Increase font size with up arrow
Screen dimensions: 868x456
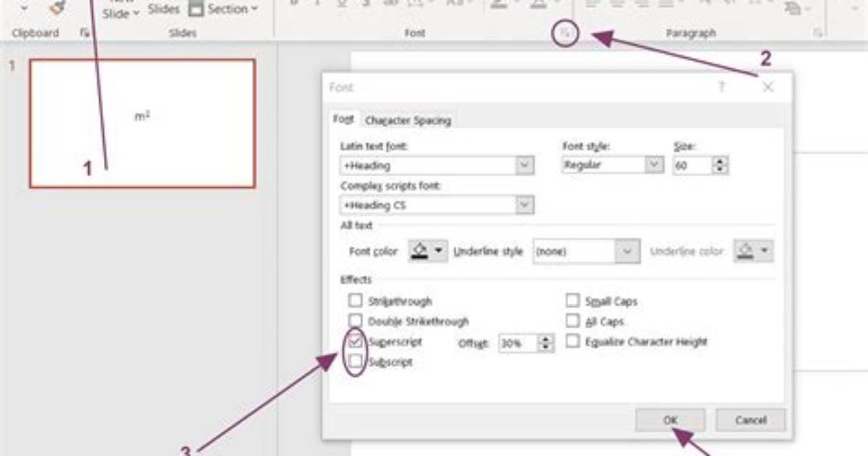[x=720, y=161]
